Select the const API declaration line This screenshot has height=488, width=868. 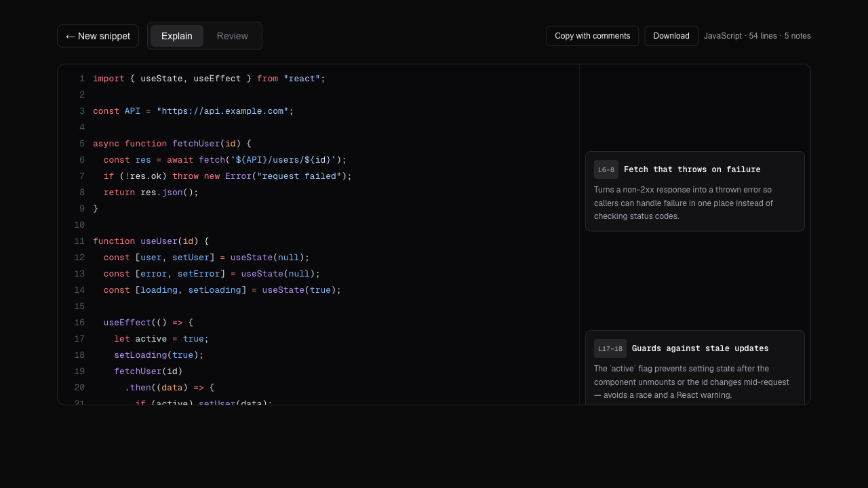pyautogui.click(x=193, y=111)
